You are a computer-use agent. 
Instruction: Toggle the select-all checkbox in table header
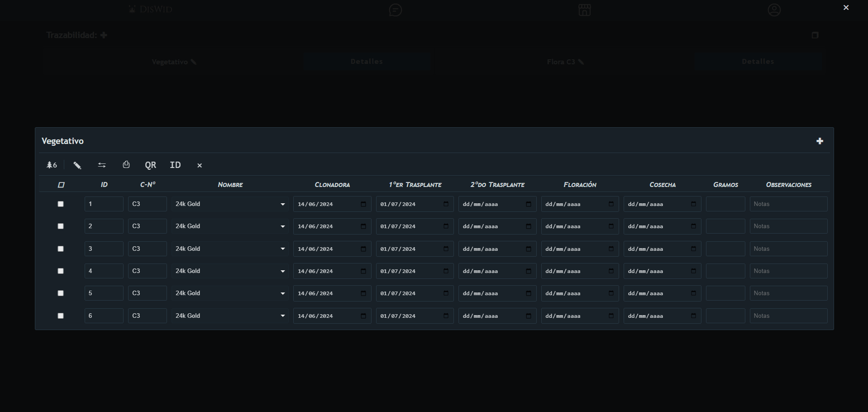61,185
